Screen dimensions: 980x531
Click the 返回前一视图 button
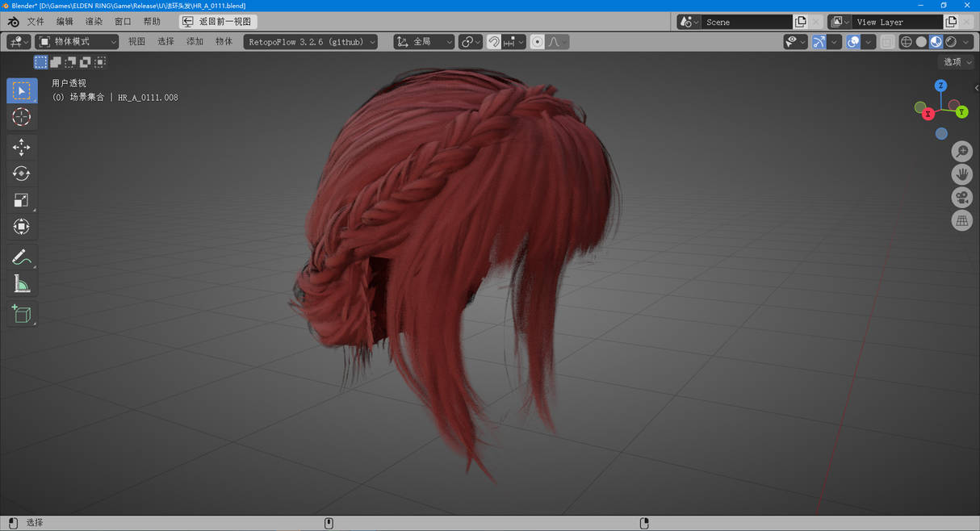(x=218, y=22)
